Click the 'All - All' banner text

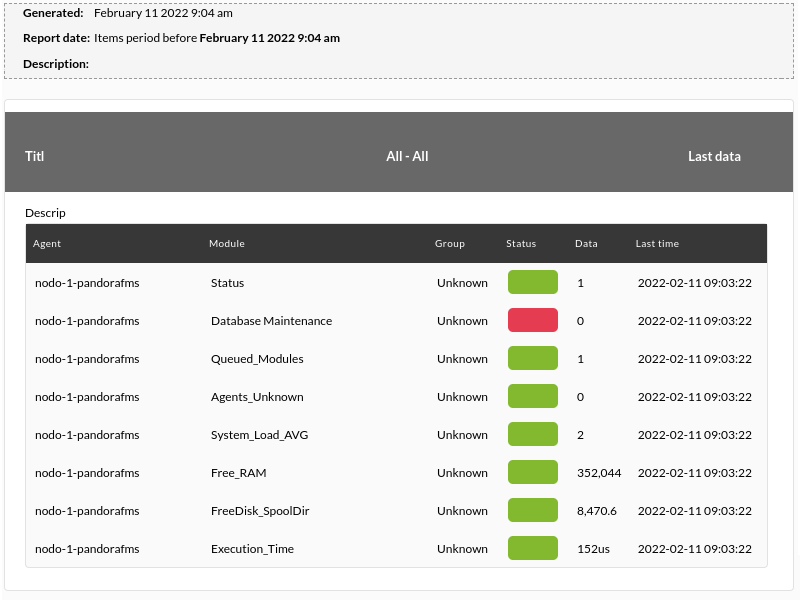pyautogui.click(x=407, y=156)
